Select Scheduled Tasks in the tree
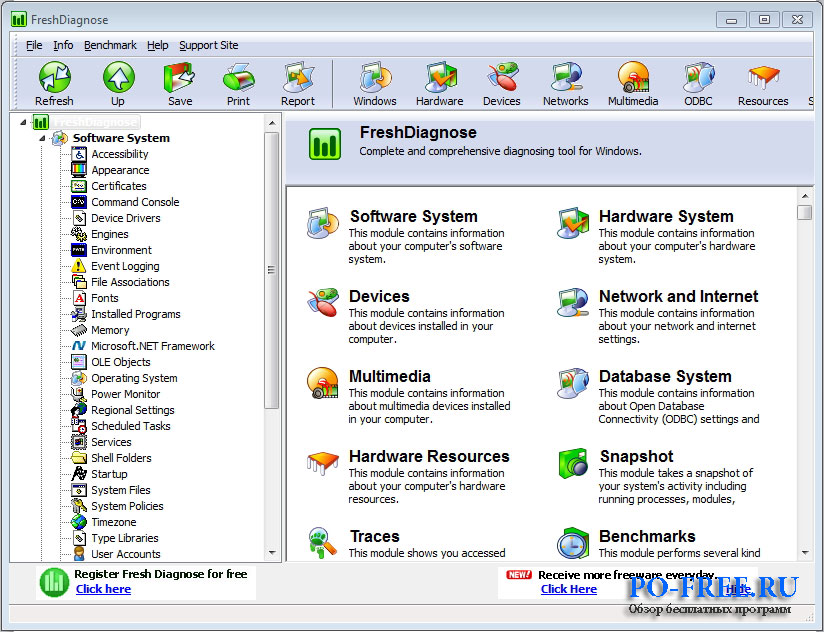 click(131, 426)
